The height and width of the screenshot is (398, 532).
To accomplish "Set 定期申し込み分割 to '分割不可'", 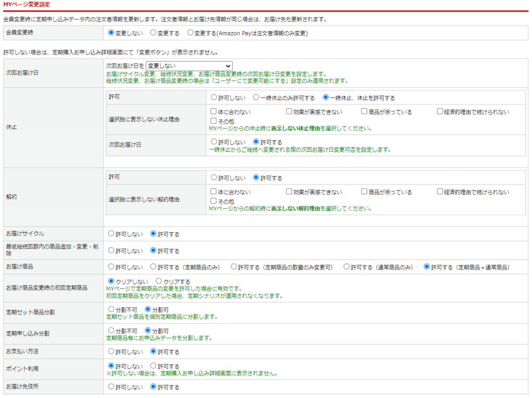I will coord(111,330).
